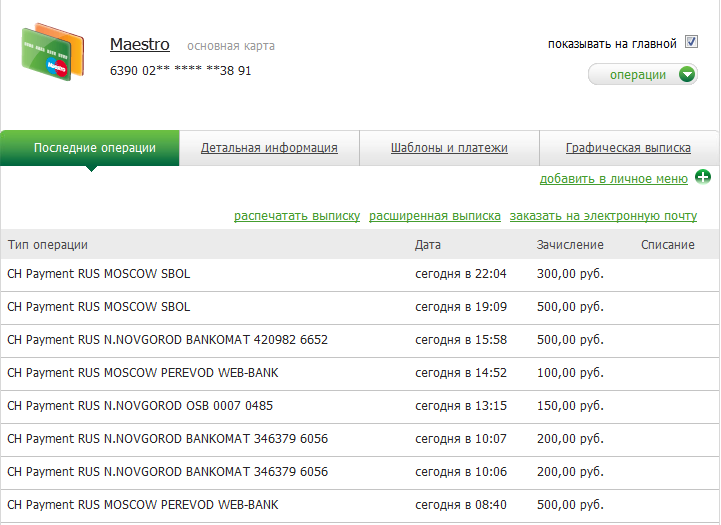Go to 'Шаблоны и платежи' tab
Screen dimensions: 721x525
pos(449,148)
